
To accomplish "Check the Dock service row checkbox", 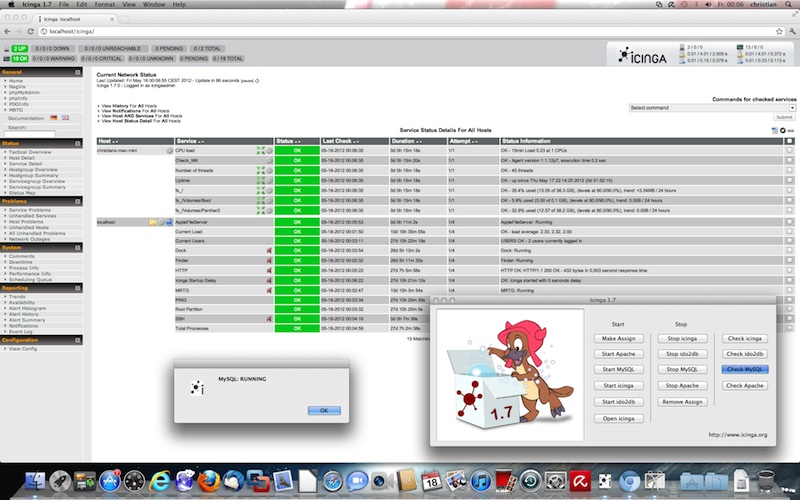I will 789,251.
